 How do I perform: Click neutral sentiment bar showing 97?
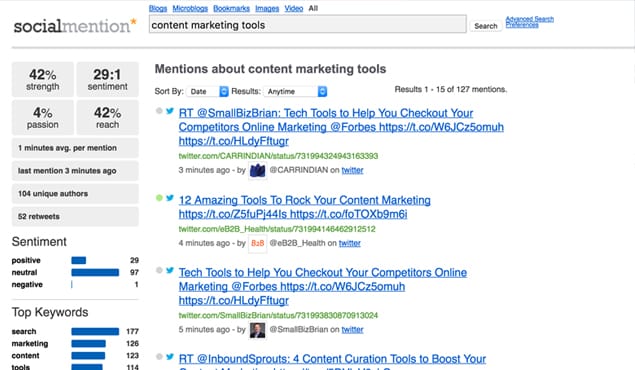tap(95, 272)
